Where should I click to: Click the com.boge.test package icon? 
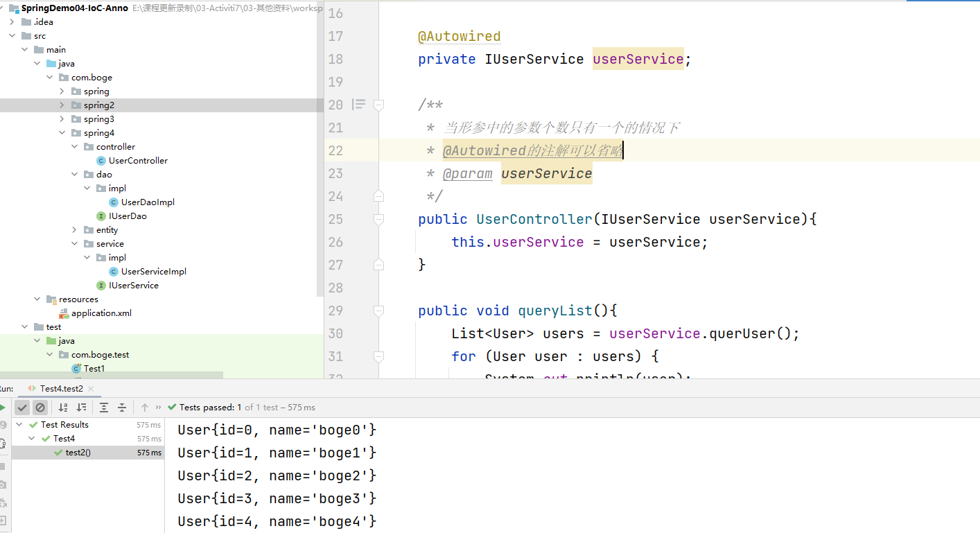coord(64,355)
